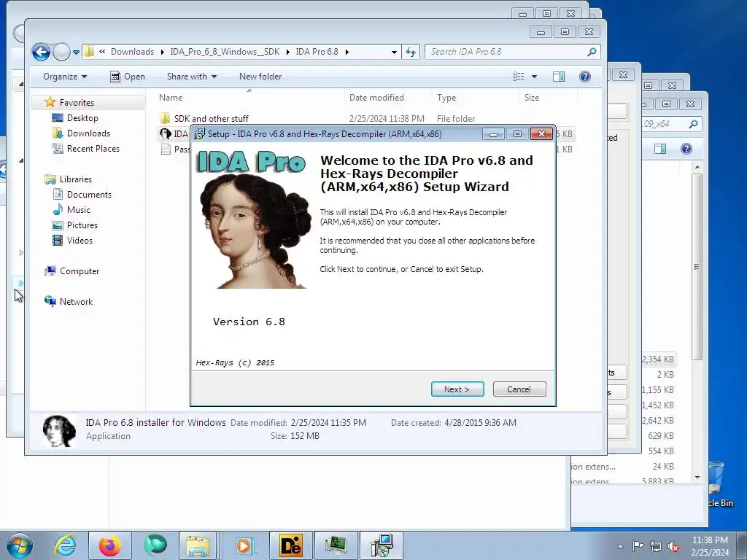Launch Firefox from the taskbar
This screenshot has height=560, width=747.
click(x=109, y=545)
